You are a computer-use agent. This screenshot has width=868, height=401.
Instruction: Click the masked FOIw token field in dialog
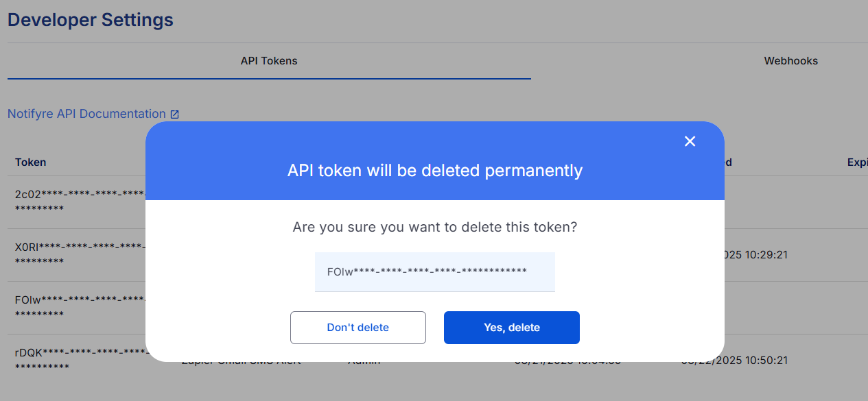click(434, 271)
